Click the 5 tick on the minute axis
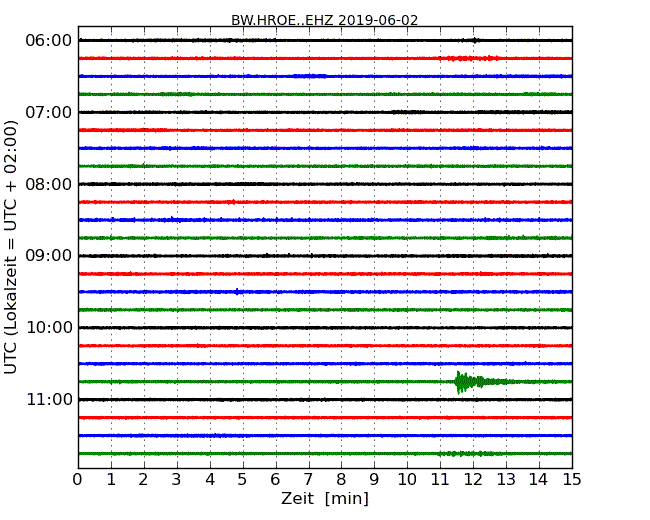 click(243, 479)
